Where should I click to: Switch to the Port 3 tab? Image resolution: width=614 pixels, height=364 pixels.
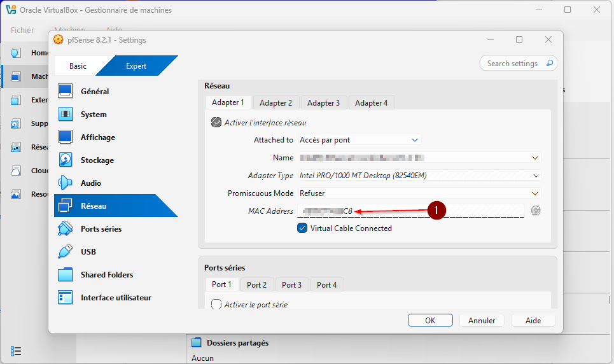point(291,284)
